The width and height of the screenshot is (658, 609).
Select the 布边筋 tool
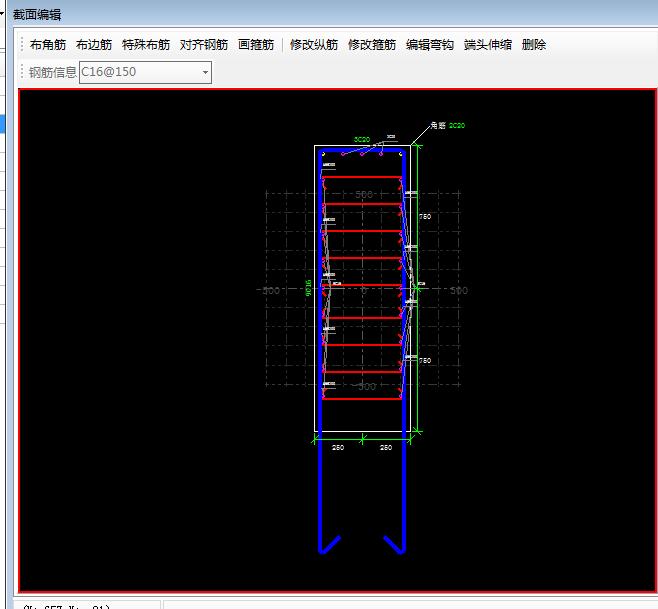(x=94, y=44)
